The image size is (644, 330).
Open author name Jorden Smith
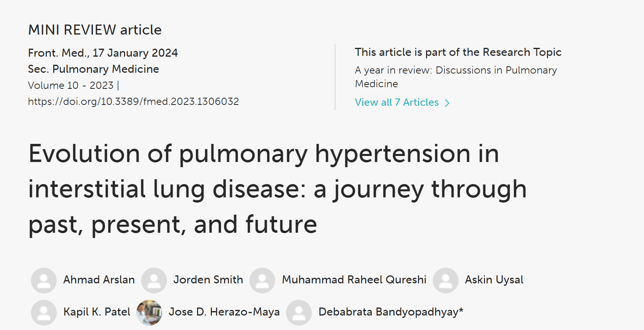tap(208, 280)
